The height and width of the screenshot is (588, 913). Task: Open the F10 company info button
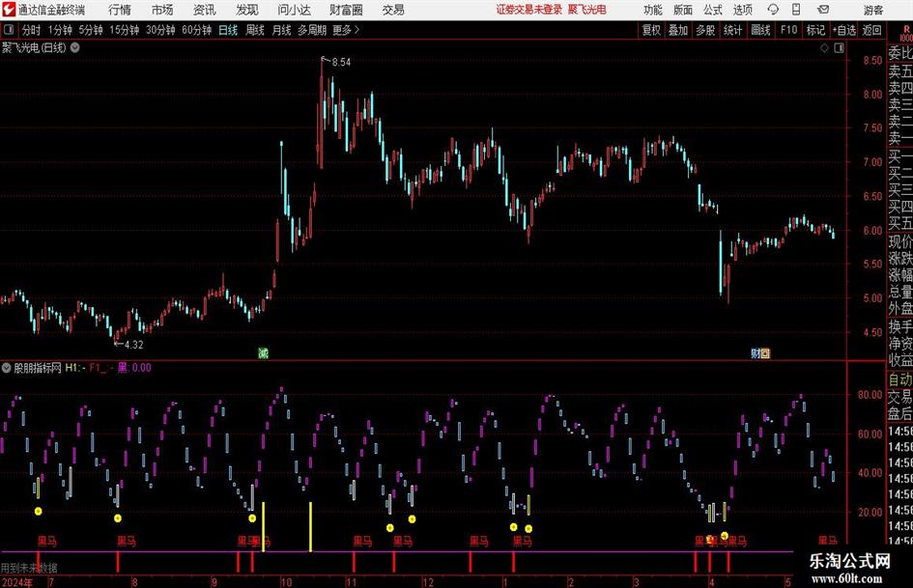coord(788,30)
